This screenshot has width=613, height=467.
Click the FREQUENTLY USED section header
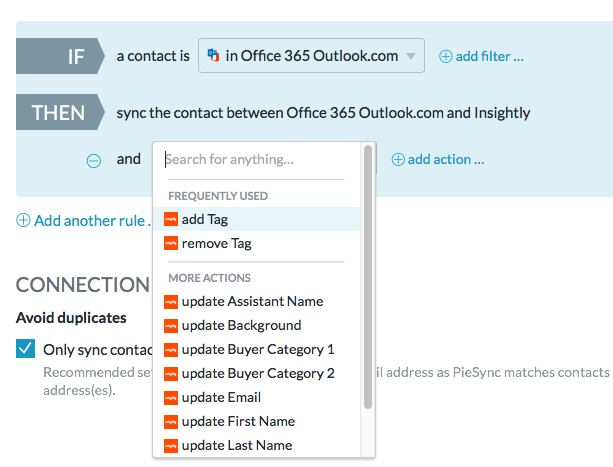coord(218,196)
